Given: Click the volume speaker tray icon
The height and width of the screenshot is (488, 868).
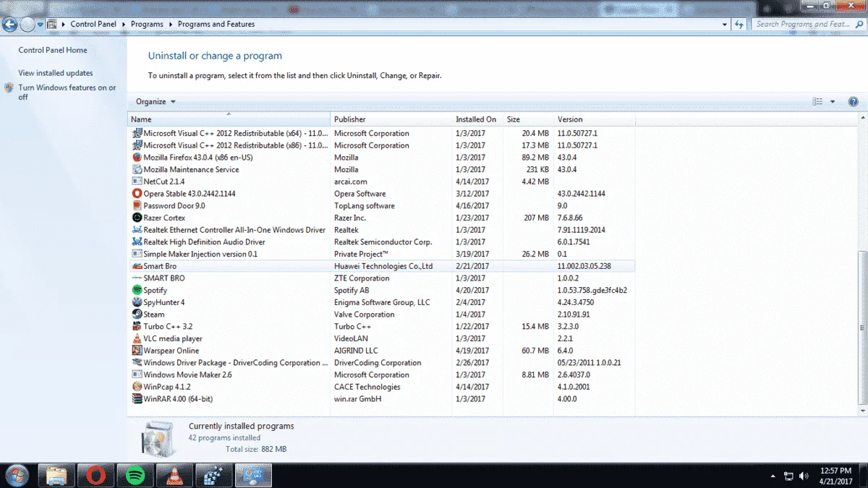Looking at the screenshot, I should point(804,476).
